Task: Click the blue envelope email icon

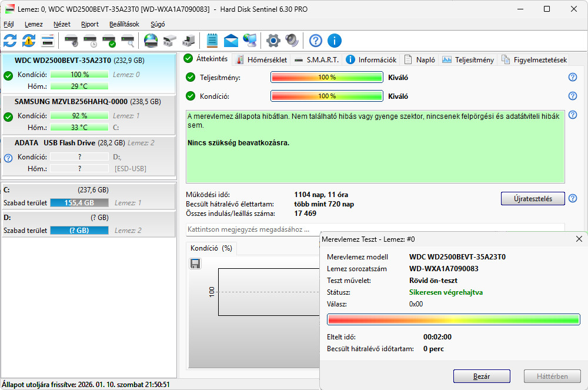Action: click(231, 41)
